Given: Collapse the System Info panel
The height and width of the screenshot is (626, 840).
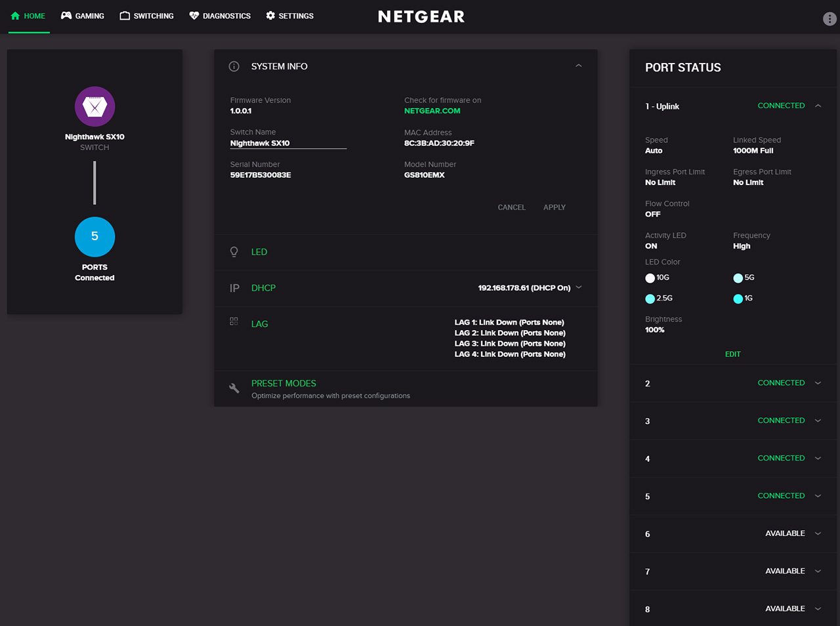Looking at the screenshot, I should pyautogui.click(x=578, y=66).
